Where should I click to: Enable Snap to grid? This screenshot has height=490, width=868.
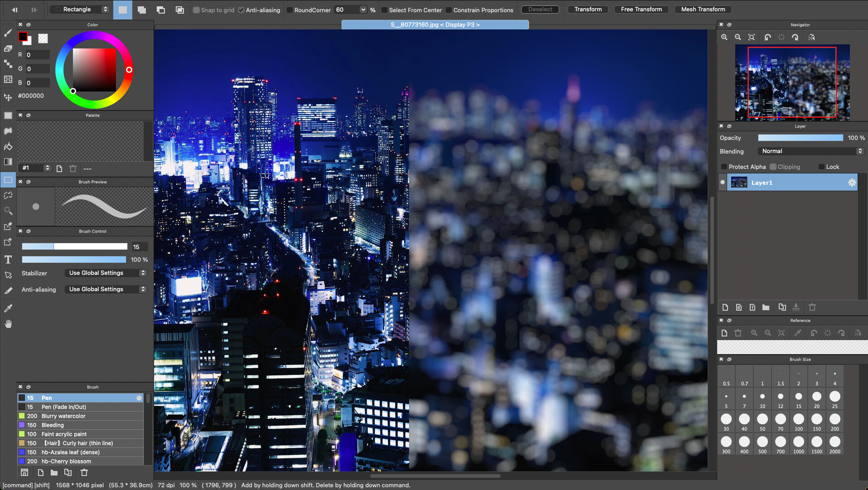click(x=197, y=10)
